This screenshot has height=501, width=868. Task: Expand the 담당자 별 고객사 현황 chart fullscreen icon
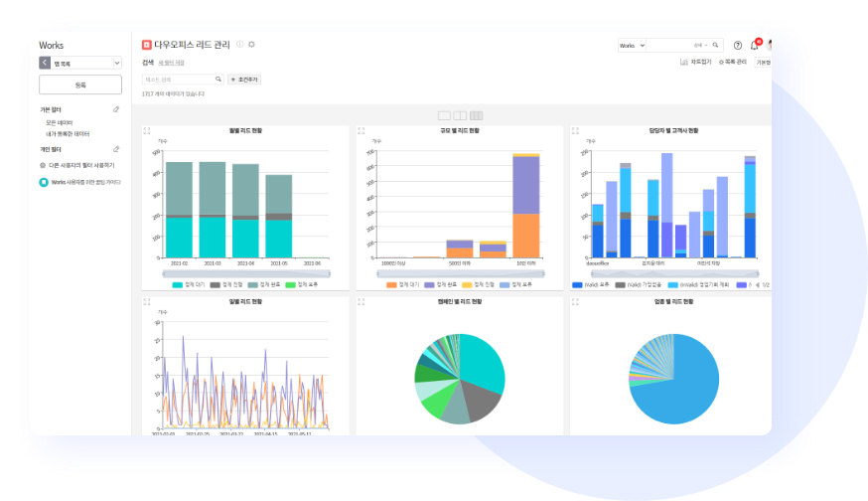(x=575, y=131)
